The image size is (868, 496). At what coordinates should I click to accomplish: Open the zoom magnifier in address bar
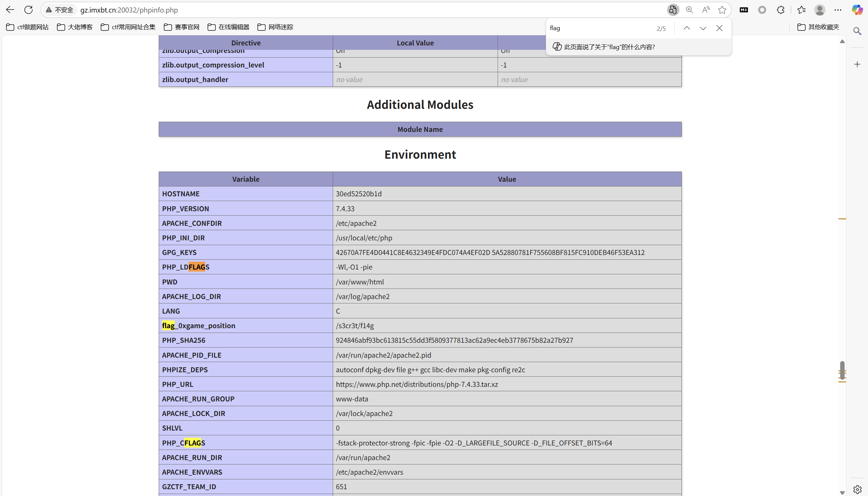(690, 10)
